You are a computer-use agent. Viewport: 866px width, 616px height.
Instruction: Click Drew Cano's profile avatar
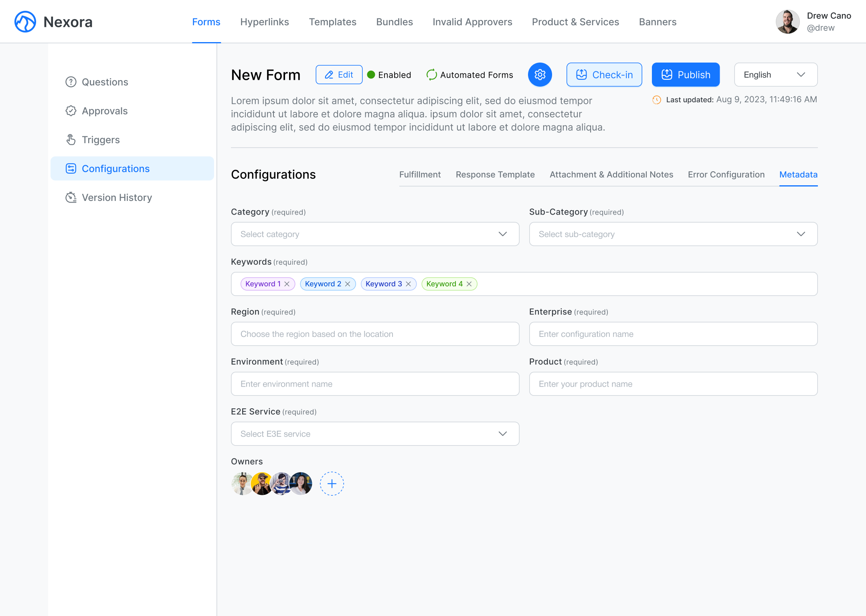point(787,21)
